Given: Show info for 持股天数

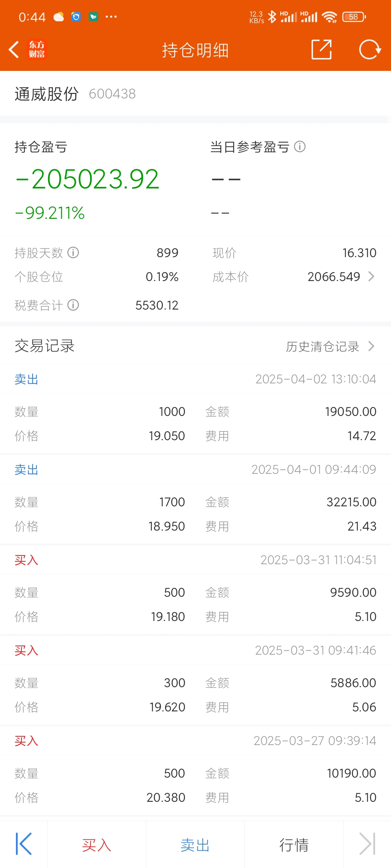Looking at the screenshot, I should [73, 252].
